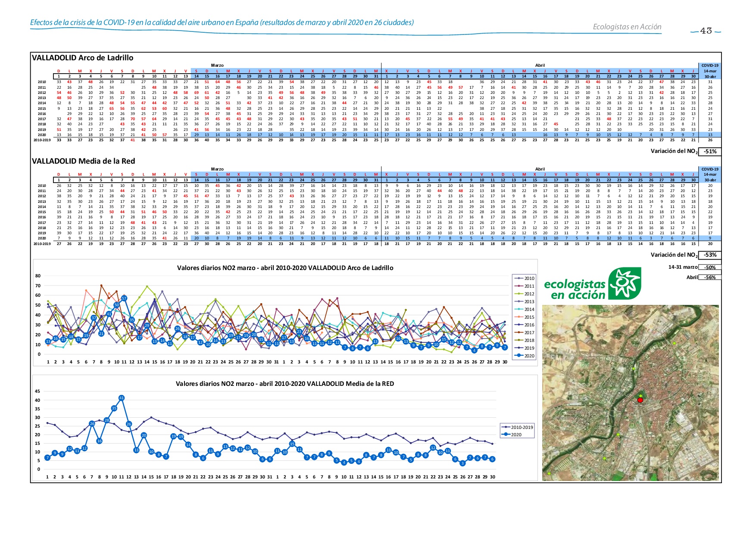Click the 2014 legend entry
This screenshot has height=534, width=756.
click(x=524, y=309)
